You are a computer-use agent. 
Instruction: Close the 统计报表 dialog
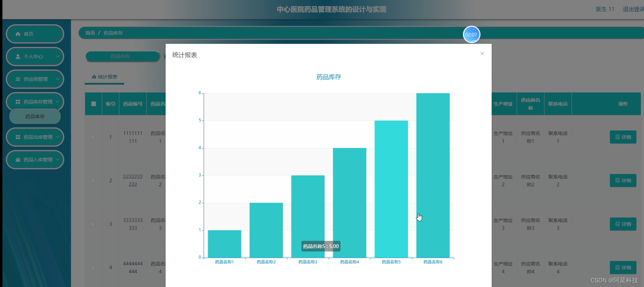482,54
